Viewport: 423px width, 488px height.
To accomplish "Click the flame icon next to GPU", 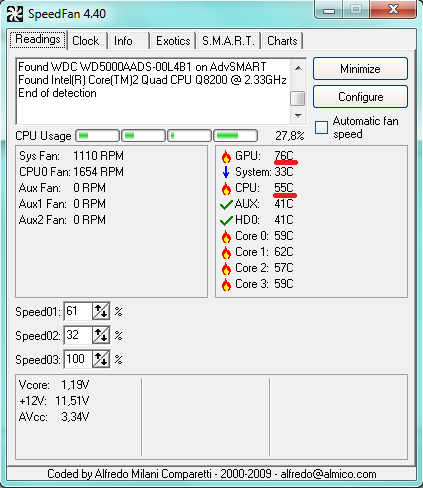I will click(x=226, y=156).
